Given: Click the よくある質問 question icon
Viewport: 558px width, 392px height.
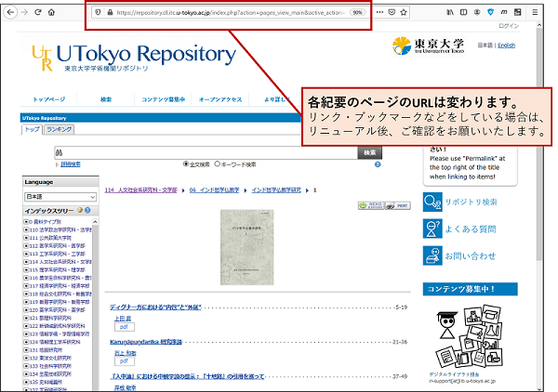Looking at the screenshot, I should tap(432, 229).
